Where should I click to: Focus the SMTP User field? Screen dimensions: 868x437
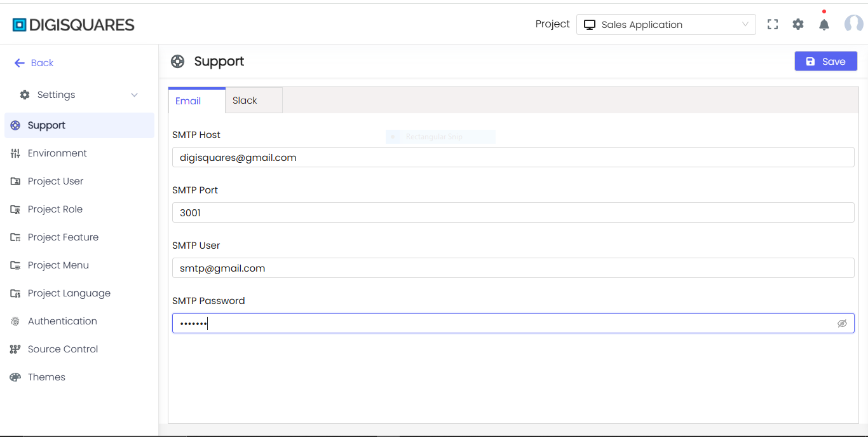point(513,268)
